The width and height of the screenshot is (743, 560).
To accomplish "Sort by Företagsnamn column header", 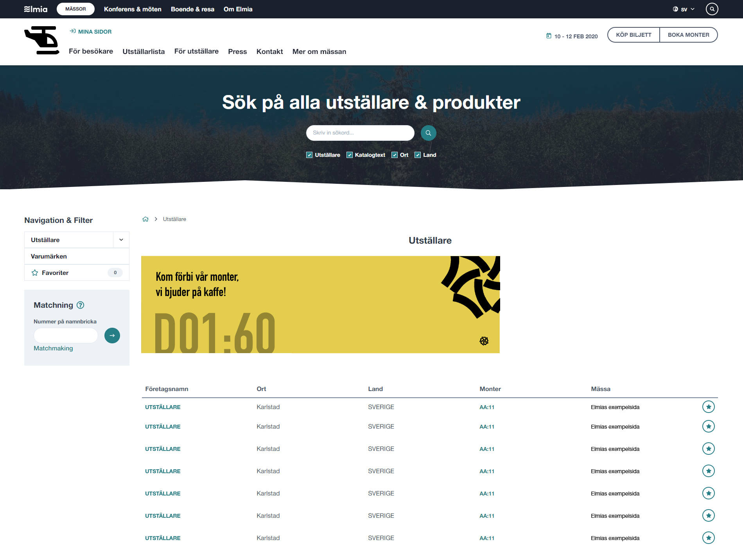I will (167, 389).
